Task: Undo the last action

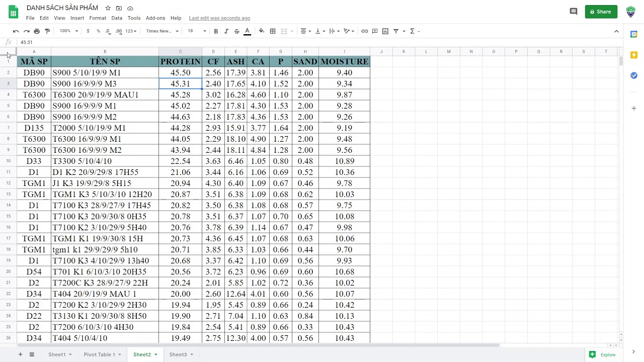Action: 16,31
